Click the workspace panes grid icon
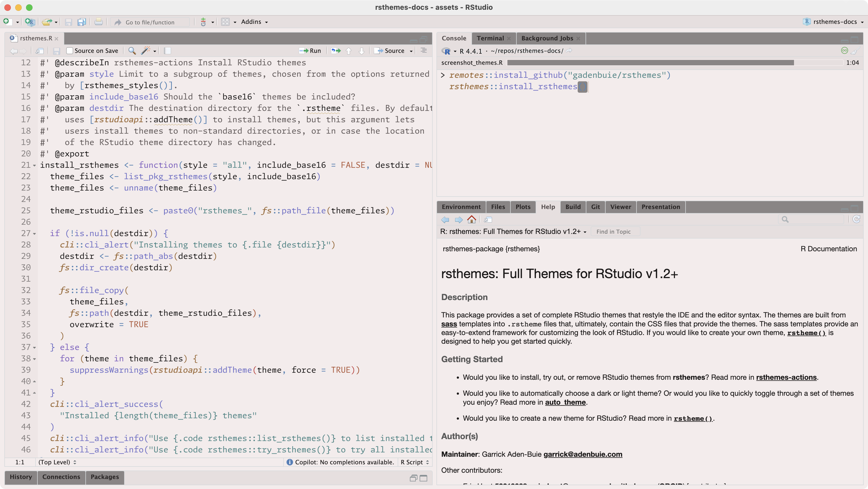Screen dimensions: 868x489 226,22
